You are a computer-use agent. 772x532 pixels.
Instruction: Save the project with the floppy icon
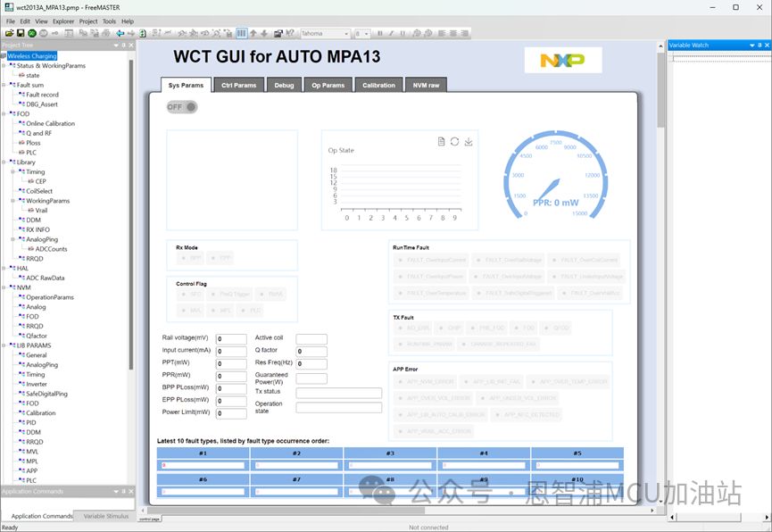pyautogui.click(x=21, y=34)
